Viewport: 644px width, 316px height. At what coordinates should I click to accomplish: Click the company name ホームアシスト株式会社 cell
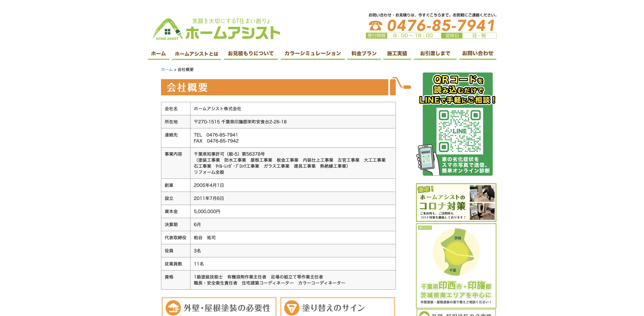218,109
